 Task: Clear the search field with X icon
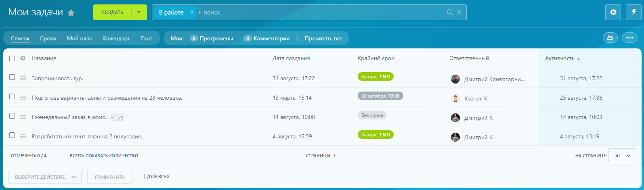[x=459, y=13]
